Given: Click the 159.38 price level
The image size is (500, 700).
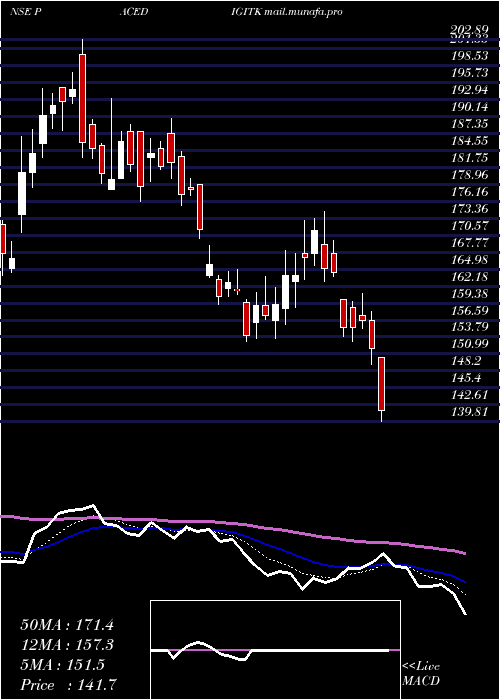Looking at the screenshot, I should click(x=469, y=293).
